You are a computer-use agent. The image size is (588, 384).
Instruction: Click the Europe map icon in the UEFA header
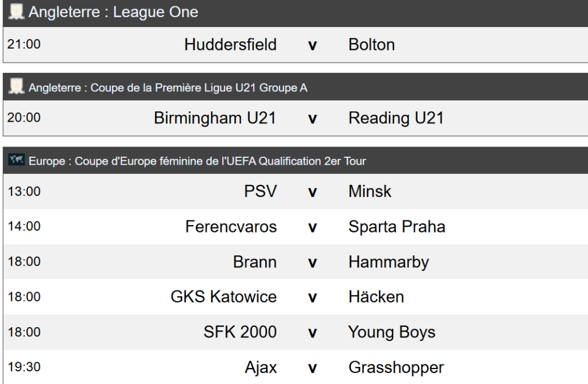tap(16, 161)
